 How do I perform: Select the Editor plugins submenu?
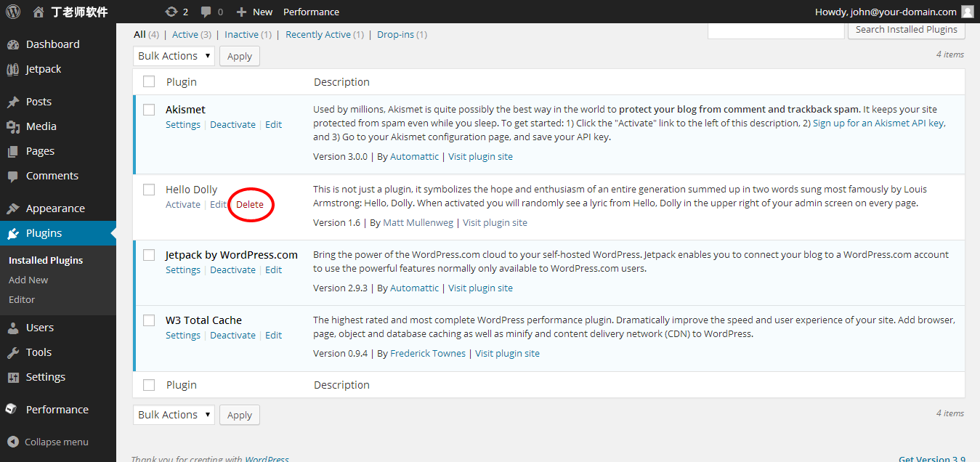(x=22, y=299)
